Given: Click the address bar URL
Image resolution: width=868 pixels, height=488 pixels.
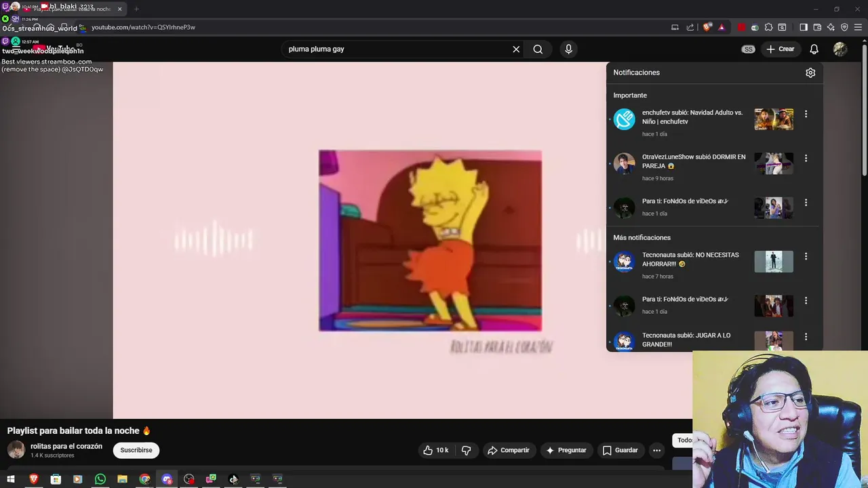Looking at the screenshot, I should coord(143,27).
